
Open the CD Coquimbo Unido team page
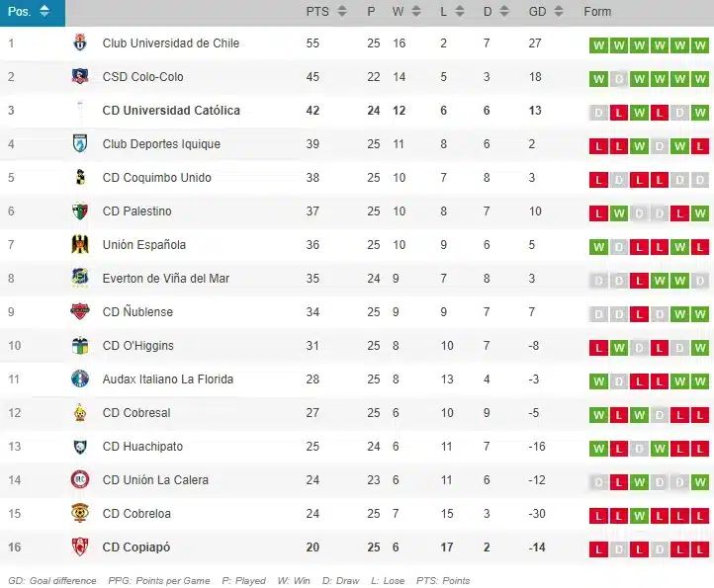pos(156,178)
